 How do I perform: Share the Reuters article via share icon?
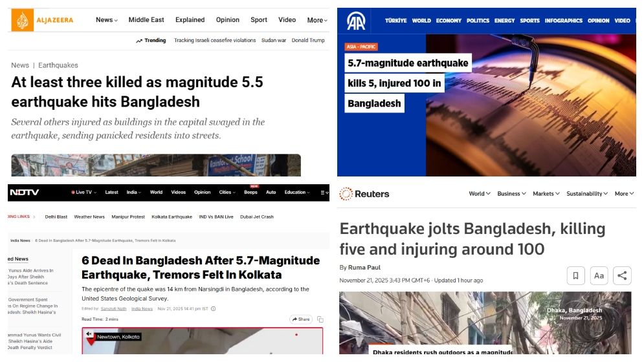(x=622, y=275)
